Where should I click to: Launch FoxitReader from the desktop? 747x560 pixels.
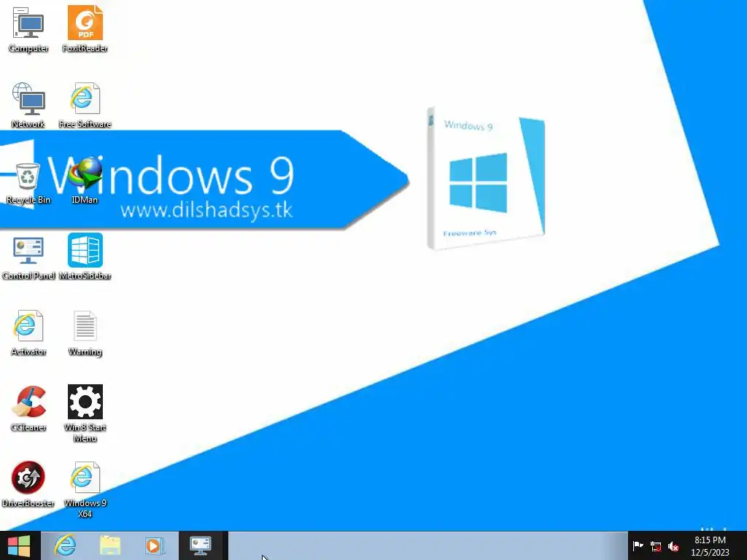[x=85, y=29]
